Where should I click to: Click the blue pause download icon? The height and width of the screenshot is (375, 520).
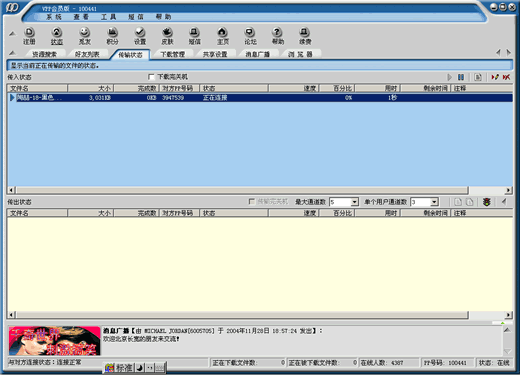click(x=461, y=77)
